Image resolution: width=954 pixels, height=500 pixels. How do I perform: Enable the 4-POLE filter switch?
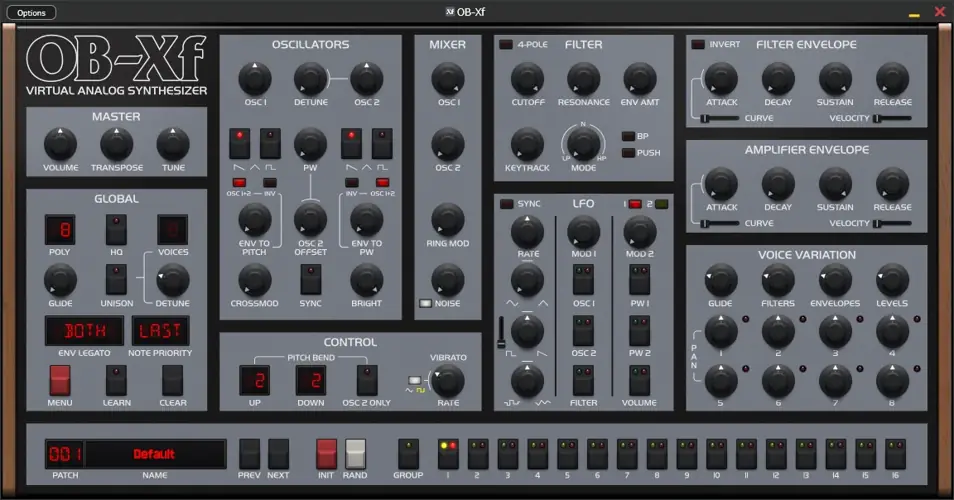[x=506, y=44]
